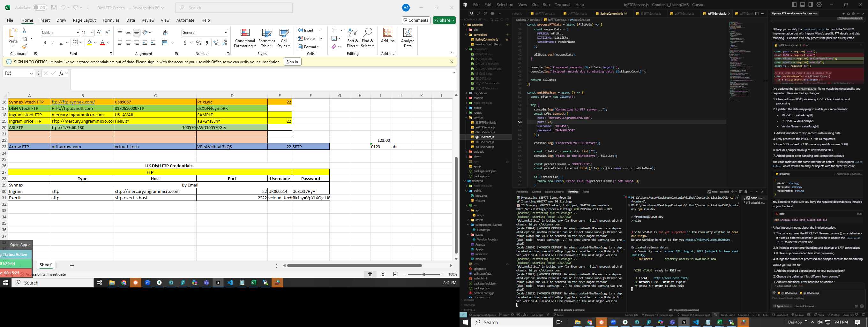Split the Cursor editor to the right
This screenshot has height=327, width=868.
757,13
